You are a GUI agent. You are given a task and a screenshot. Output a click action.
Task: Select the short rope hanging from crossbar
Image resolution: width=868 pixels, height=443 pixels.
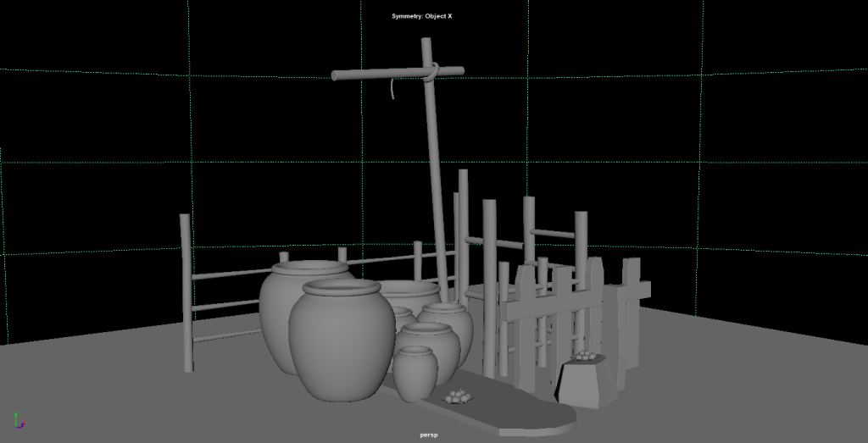pyautogui.click(x=392, y=89)
